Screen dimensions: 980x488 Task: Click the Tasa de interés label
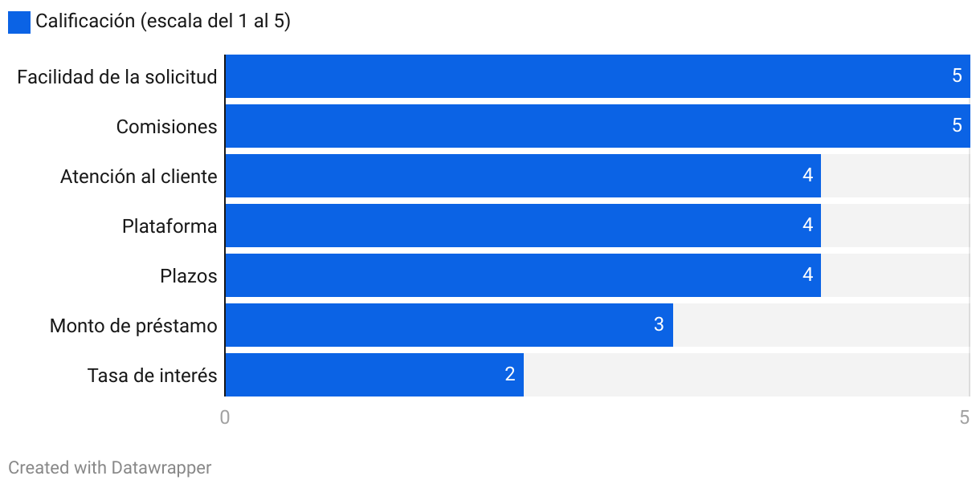153,376
